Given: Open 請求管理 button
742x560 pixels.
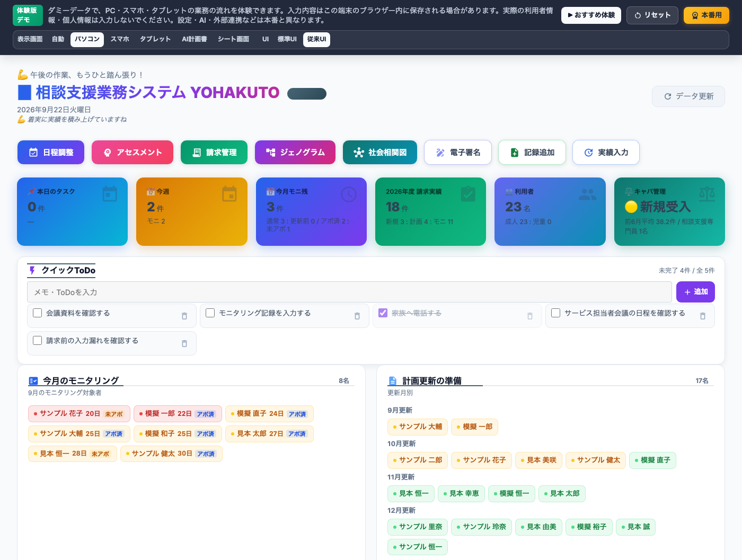Looking at the screenshot, I should [214, 153].
